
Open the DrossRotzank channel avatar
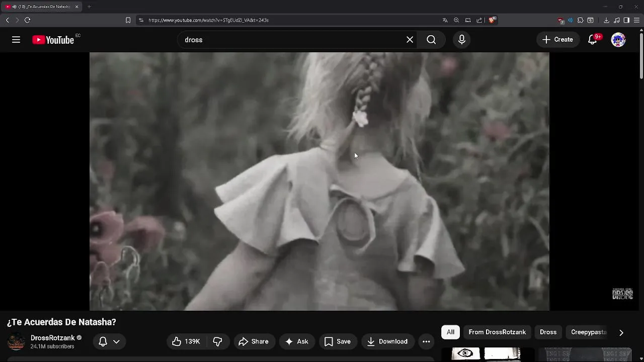tap(16, 341)
